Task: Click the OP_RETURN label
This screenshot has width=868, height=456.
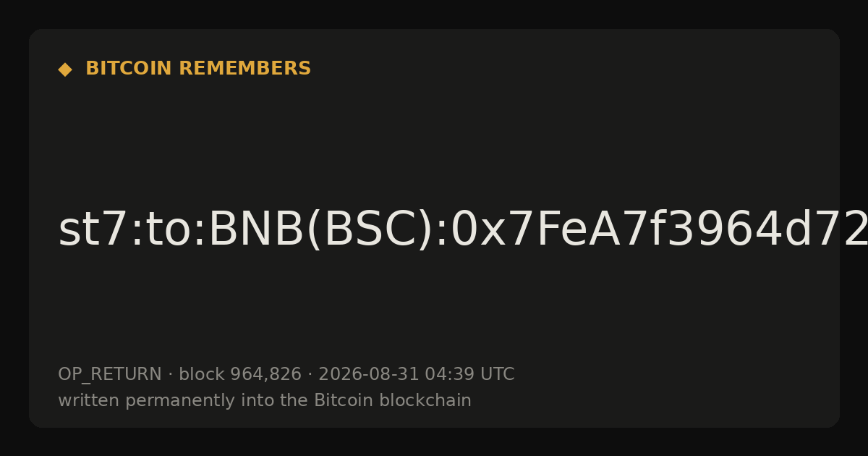Action: coord(109,375)
